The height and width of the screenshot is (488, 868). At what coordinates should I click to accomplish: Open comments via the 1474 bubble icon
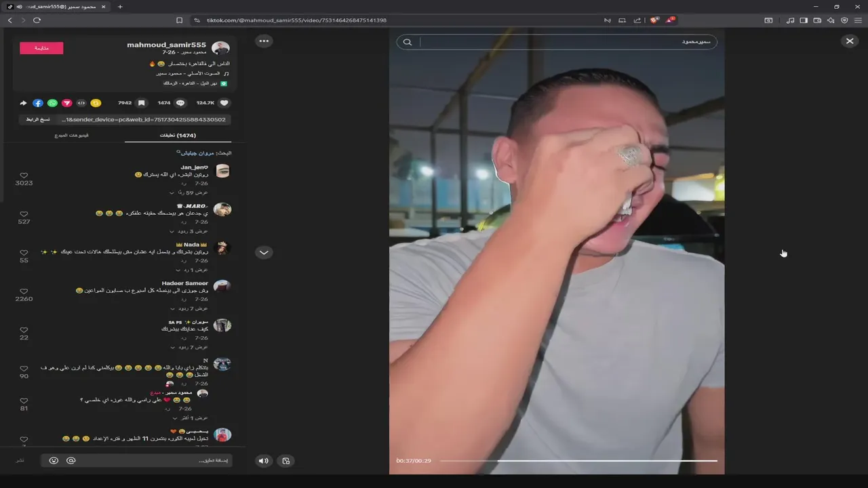pos(180,103)
